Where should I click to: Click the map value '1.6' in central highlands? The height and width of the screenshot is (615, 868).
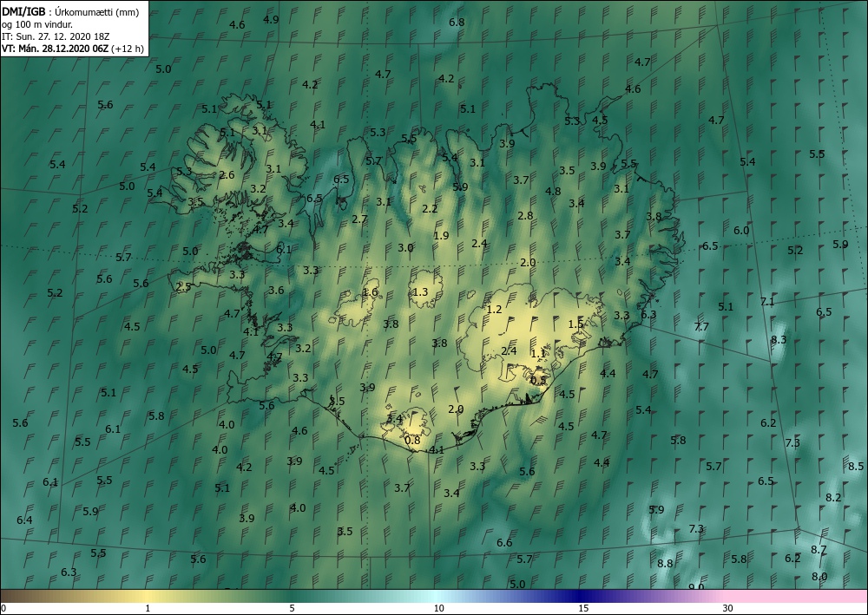click(x=371, y=292)
